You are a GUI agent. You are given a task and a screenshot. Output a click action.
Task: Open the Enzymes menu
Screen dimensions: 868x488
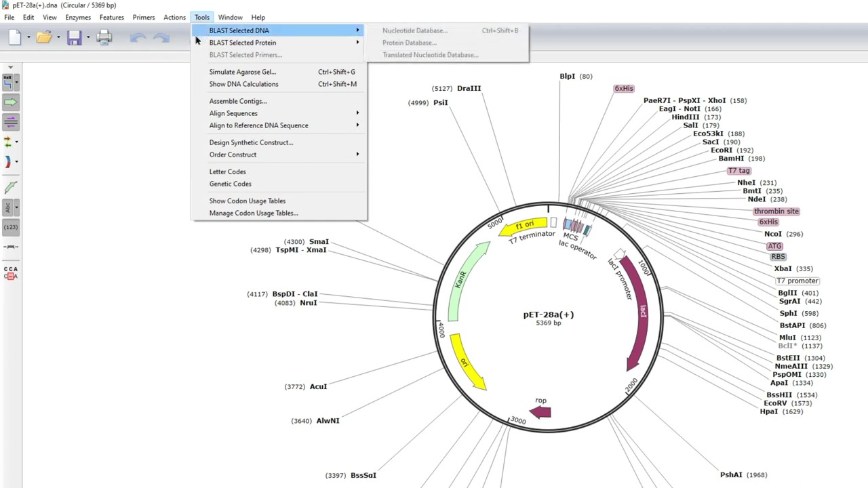click(78, 17)
